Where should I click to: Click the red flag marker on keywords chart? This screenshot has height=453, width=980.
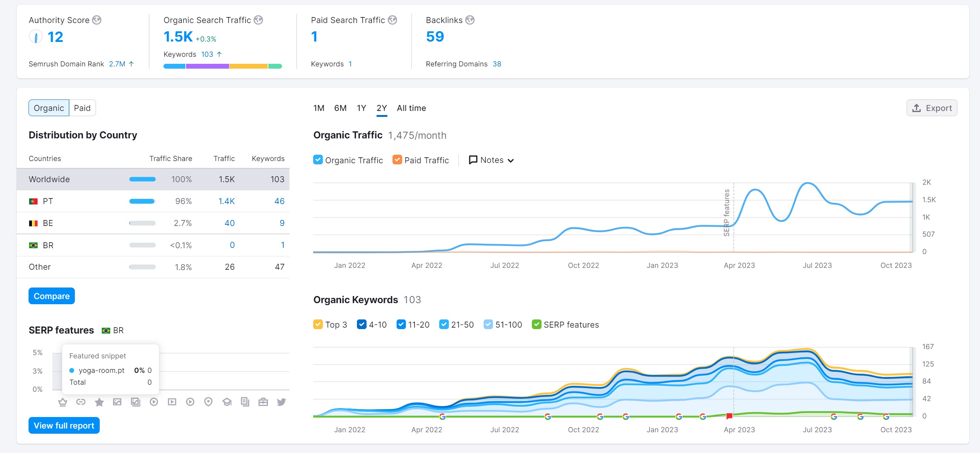(729, 416)
